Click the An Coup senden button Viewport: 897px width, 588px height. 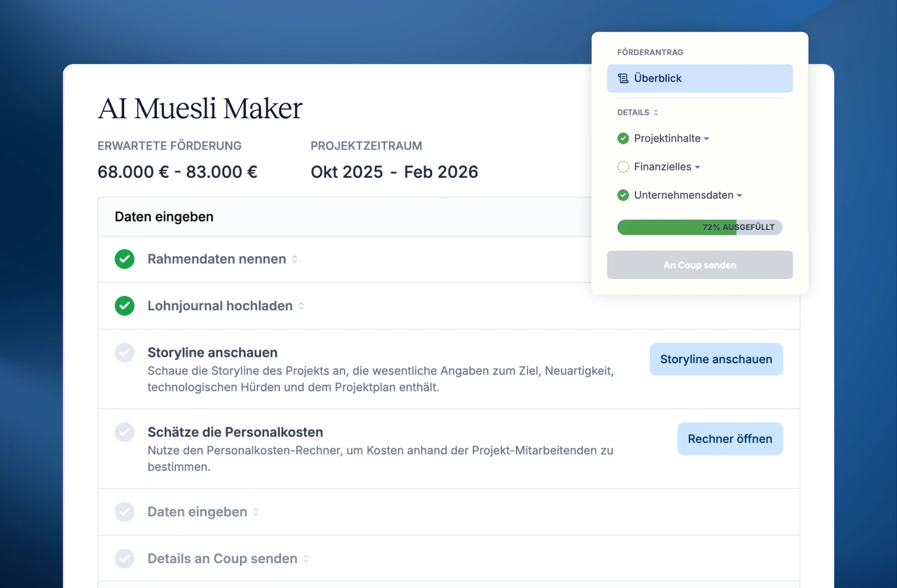point(700,265)
